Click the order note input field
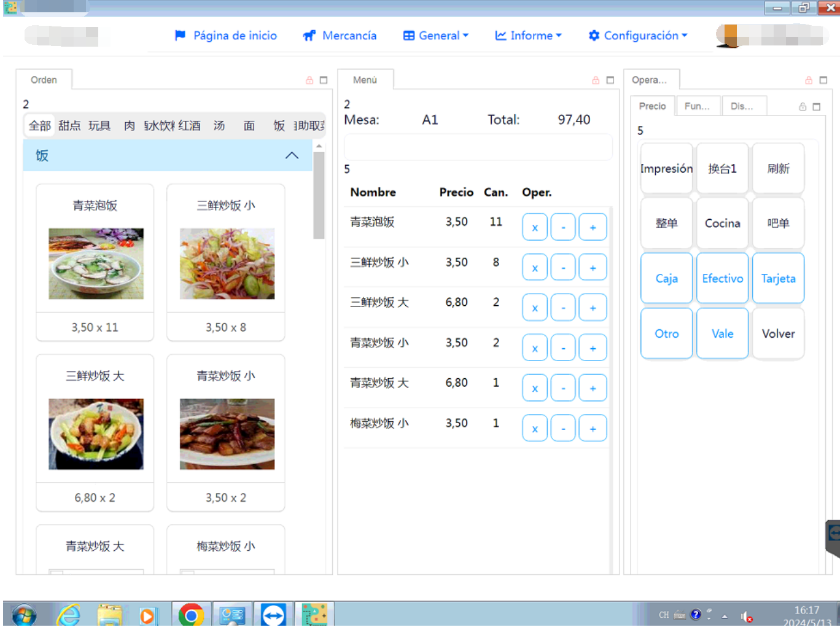Viewport: 840px width, 630px height. pyautogui.click(x=478, y=147)
